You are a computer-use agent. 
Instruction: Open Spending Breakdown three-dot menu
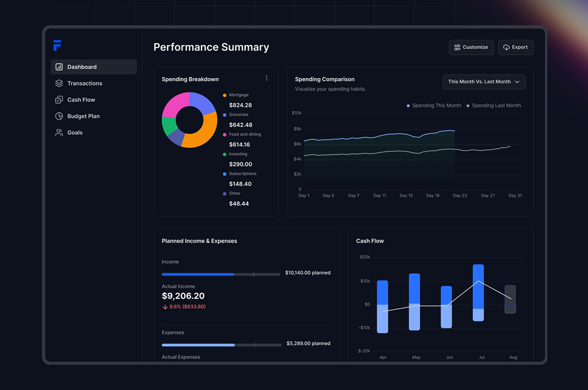point(267,78)
